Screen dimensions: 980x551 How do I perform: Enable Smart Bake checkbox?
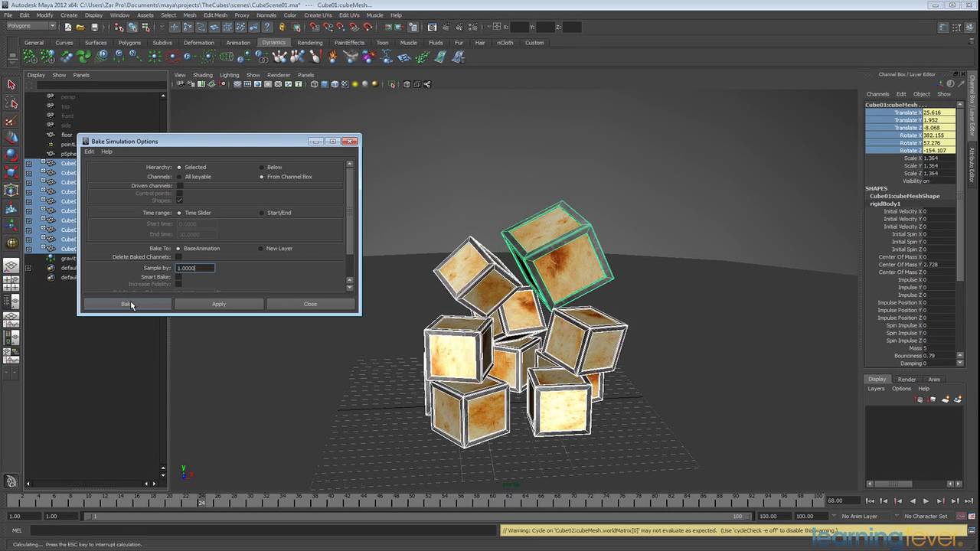(179, 277)
